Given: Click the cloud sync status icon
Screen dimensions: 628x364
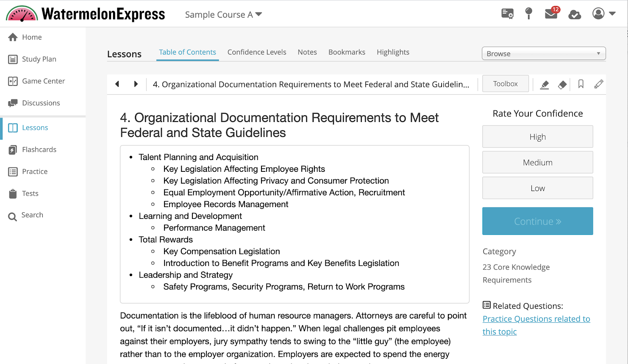Looking at the screenshot, I should click(x=575, y=15).
